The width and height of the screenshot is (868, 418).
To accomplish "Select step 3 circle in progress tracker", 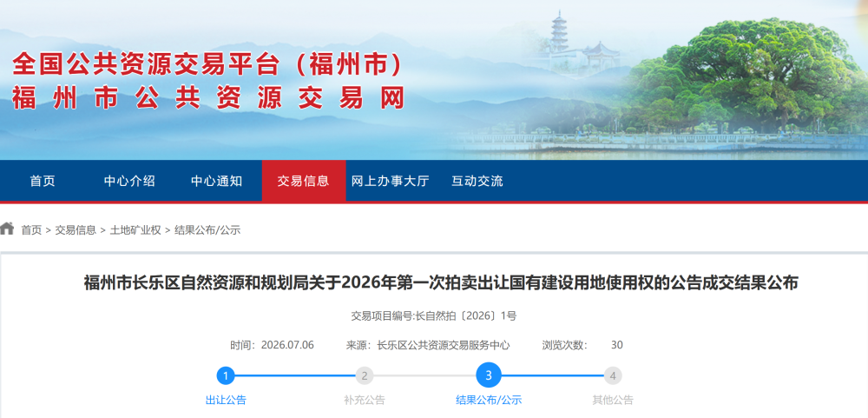I will [488, 376].
